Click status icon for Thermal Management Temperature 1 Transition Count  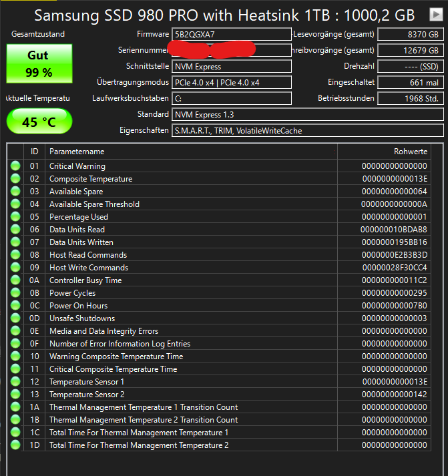click(15, 407)
